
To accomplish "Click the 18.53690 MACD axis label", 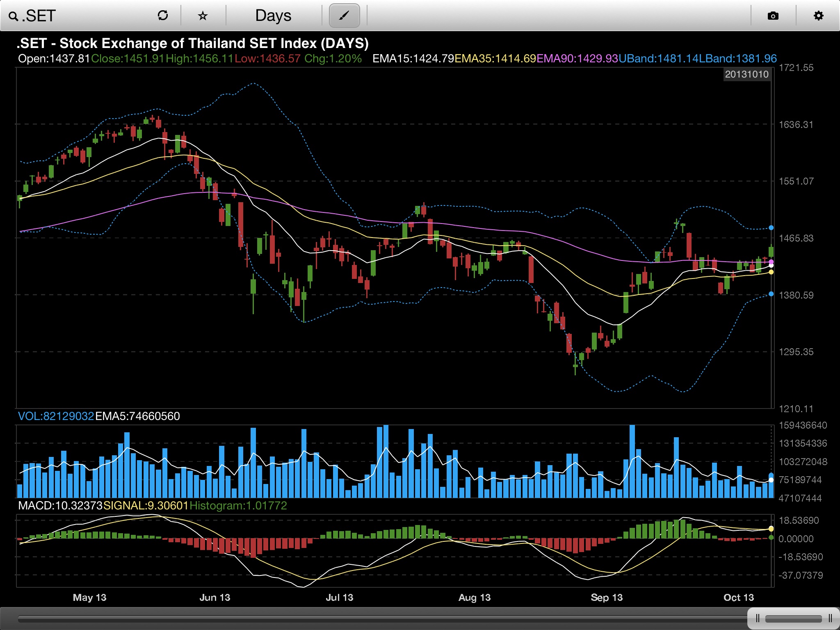I will click(x=799, y=520).
